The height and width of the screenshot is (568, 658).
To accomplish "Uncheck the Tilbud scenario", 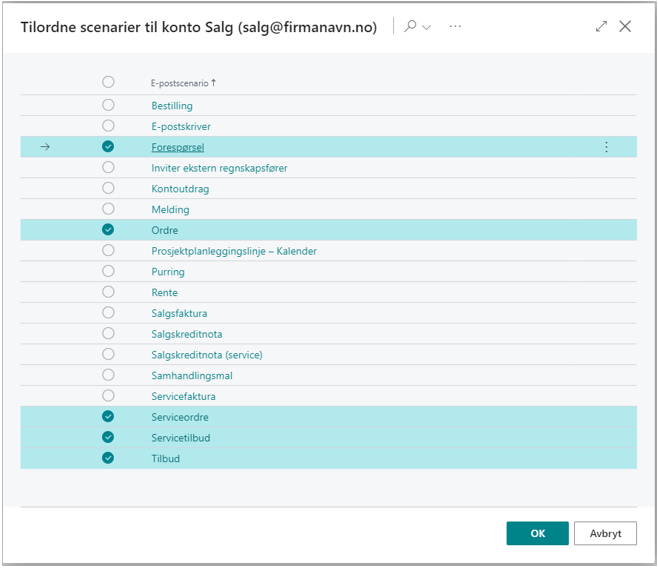I will [x=108, y=459].
